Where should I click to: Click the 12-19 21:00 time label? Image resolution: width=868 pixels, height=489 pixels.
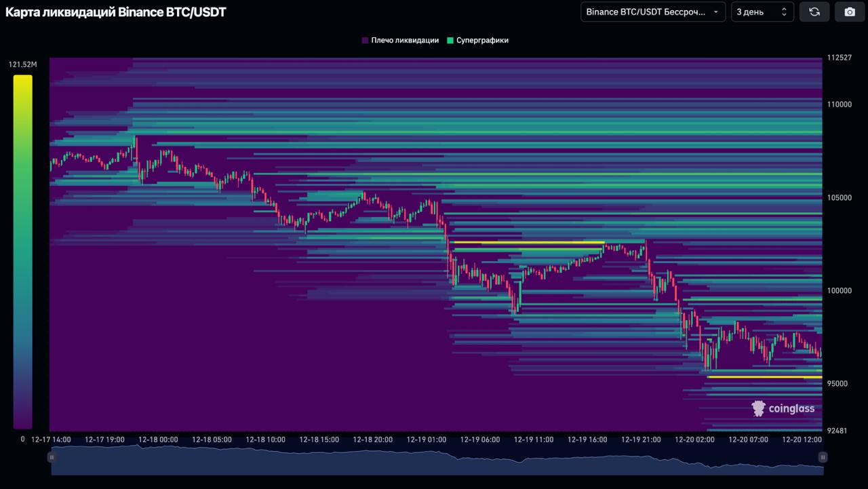pos(641,439)
